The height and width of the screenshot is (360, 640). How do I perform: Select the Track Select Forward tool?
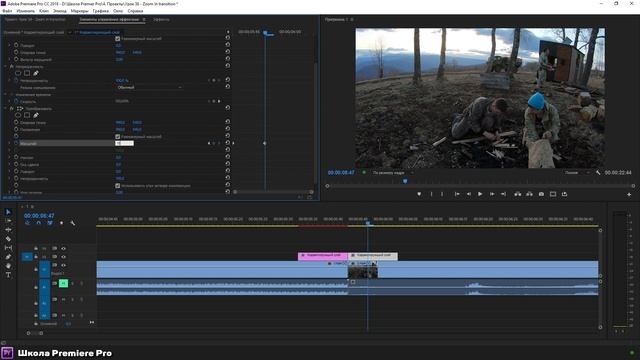pyautogui.click(x=8, y=220)
